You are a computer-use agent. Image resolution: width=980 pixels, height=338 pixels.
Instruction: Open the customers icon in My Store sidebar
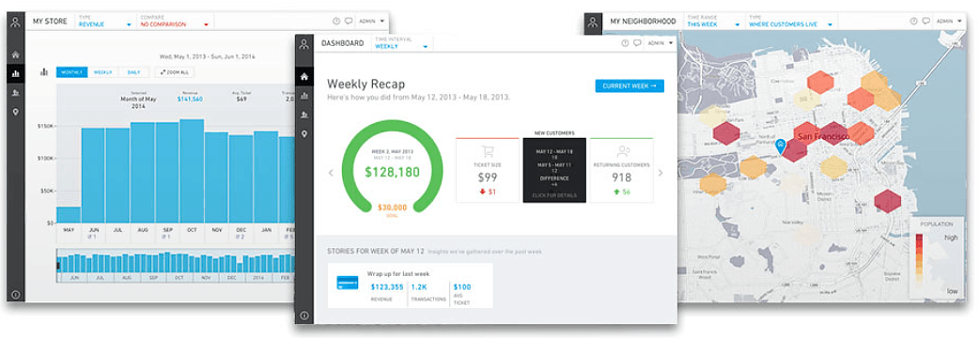coord(16,93)
